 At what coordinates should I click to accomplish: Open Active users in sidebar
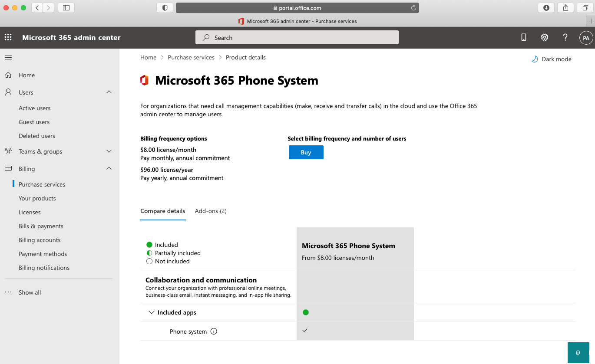(x=34, y=108)
